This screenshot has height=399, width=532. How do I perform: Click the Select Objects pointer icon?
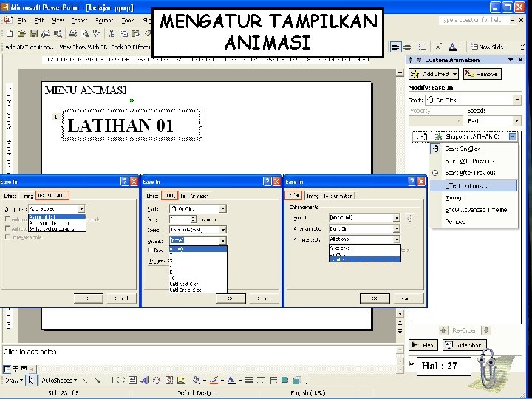[x=31, y=381]
